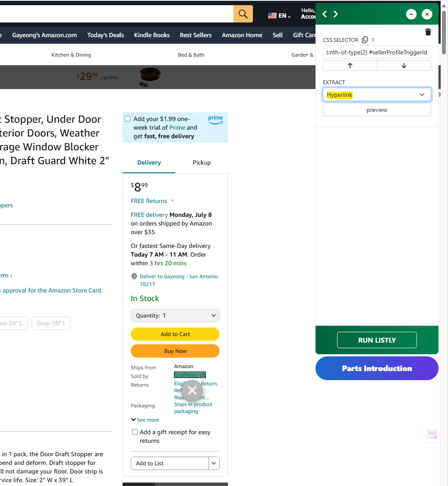Click the FREE delivery link
The height and width of the screenshot is (486, 448).
pyautogui.click(x=149, y=215)
